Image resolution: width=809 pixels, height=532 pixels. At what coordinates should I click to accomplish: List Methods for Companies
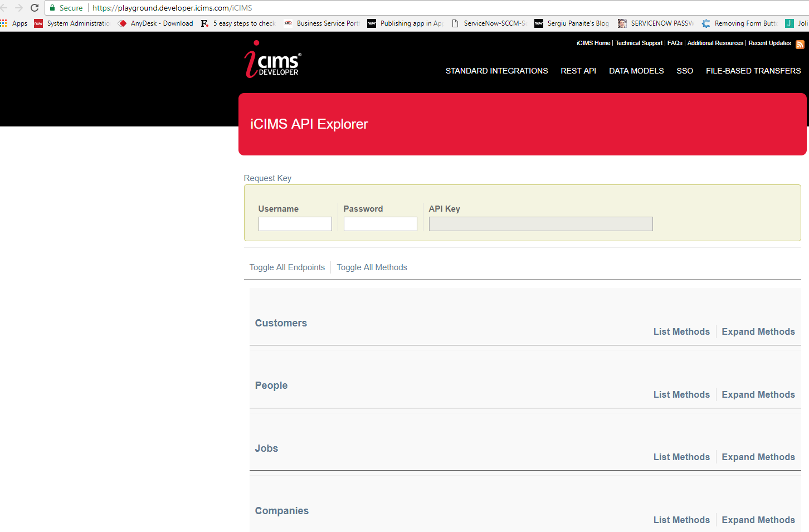[681, 520]
